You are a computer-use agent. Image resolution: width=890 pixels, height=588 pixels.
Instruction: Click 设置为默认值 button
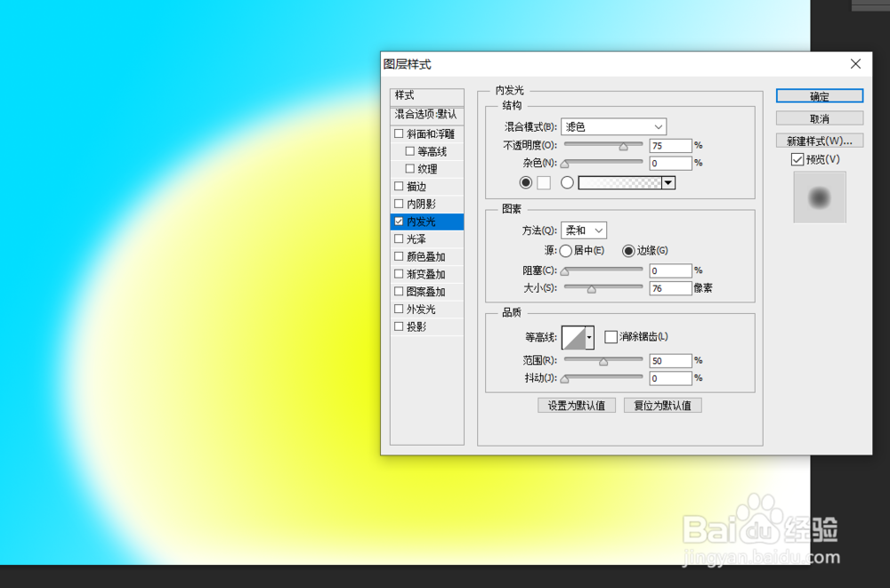577,406
